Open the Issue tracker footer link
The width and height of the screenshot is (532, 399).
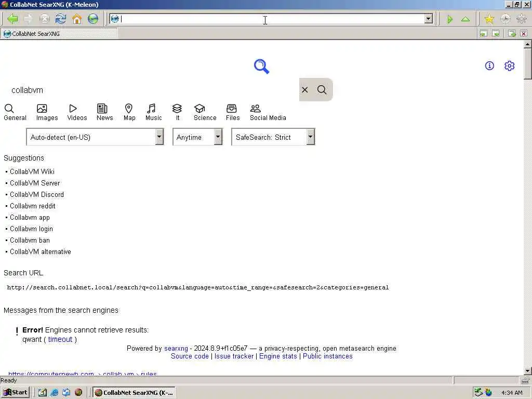pyautogui.click(x=234, y=356)
